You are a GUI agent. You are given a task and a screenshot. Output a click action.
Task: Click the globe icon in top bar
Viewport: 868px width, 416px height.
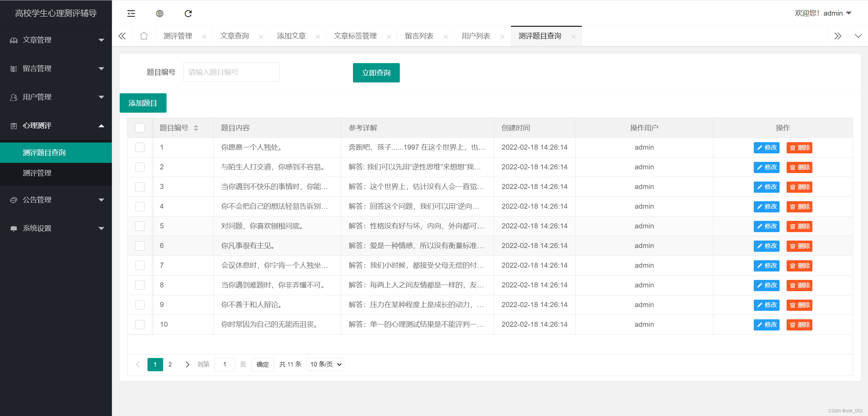160,14
